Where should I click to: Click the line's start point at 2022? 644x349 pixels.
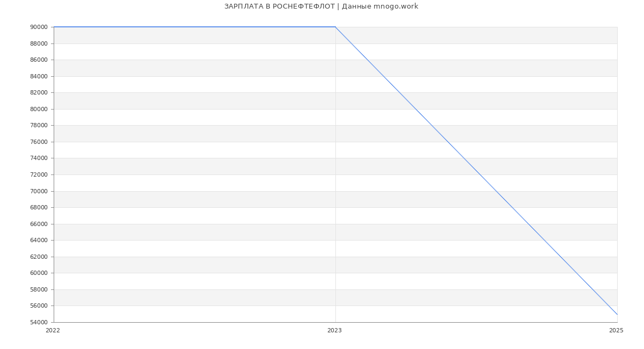(x=54, y=27)
